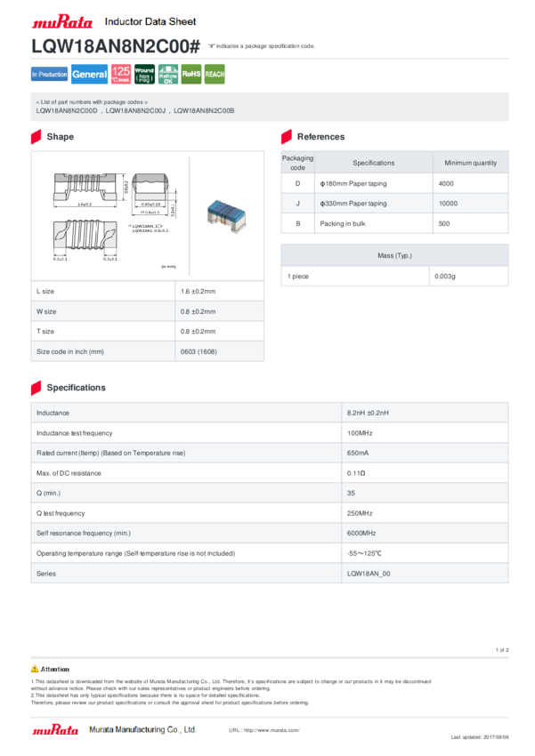Screen dimensions: 535x756
Task: Click the Reflow OK badge
Action: click(x=168, y=74)
